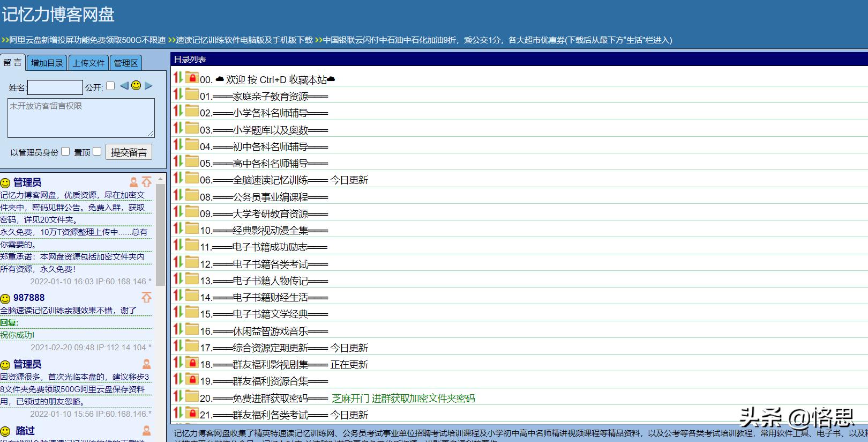This screenshot has width=868, height=442.
Task: Enable 以管理员身份 checkbox
Action: point(65,151)
